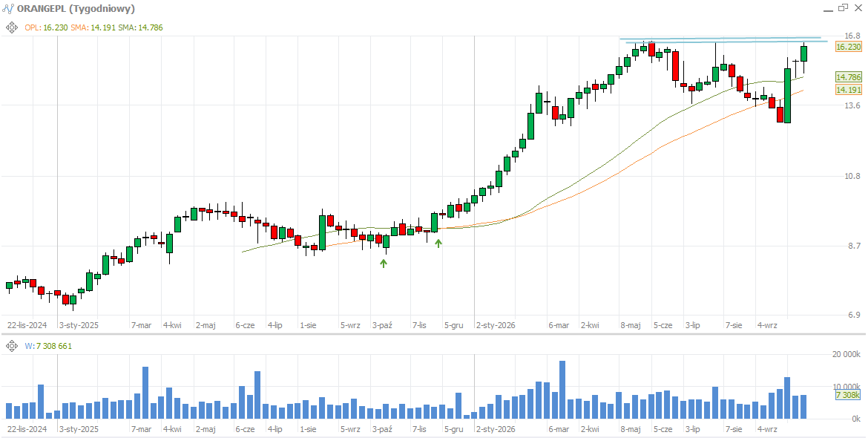The height and width of the screenshot is (438, 868).
Task: Click the 14.786 SMA price axis tag
Action: [848, 77]
